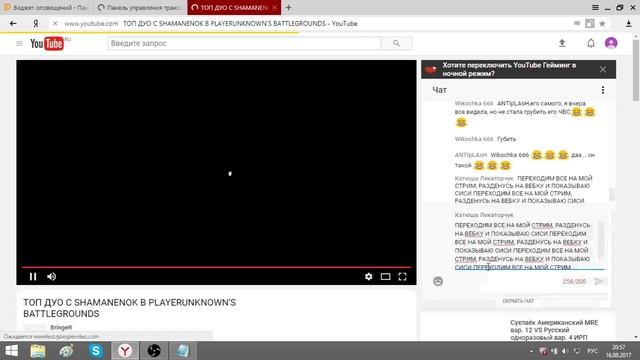Click the video title heading
Viewport: 640px width, 360px height.
point(129,308)
